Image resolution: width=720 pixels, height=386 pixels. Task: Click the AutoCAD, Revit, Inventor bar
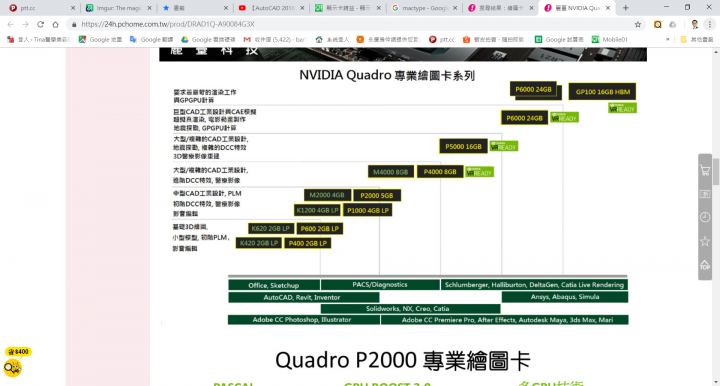point(303,297)
